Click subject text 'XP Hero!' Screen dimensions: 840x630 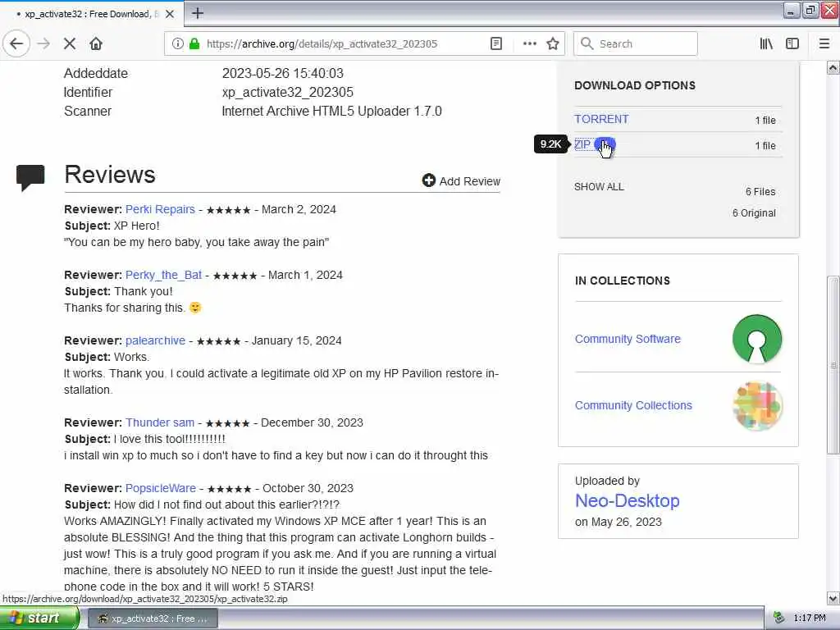137,226
